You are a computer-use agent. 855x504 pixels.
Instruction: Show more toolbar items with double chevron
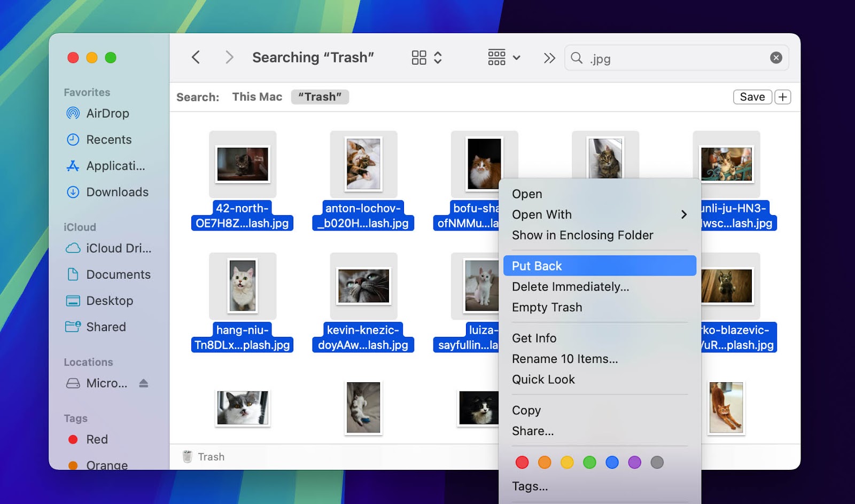tap(549, 58)
